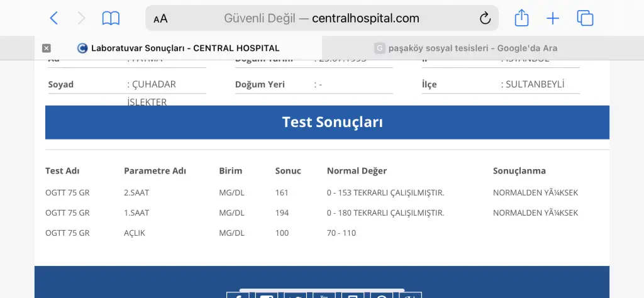Close the Laboratuvar Sonuçları tab
This screenshot has height=298, width=644.
coord(47,48)
